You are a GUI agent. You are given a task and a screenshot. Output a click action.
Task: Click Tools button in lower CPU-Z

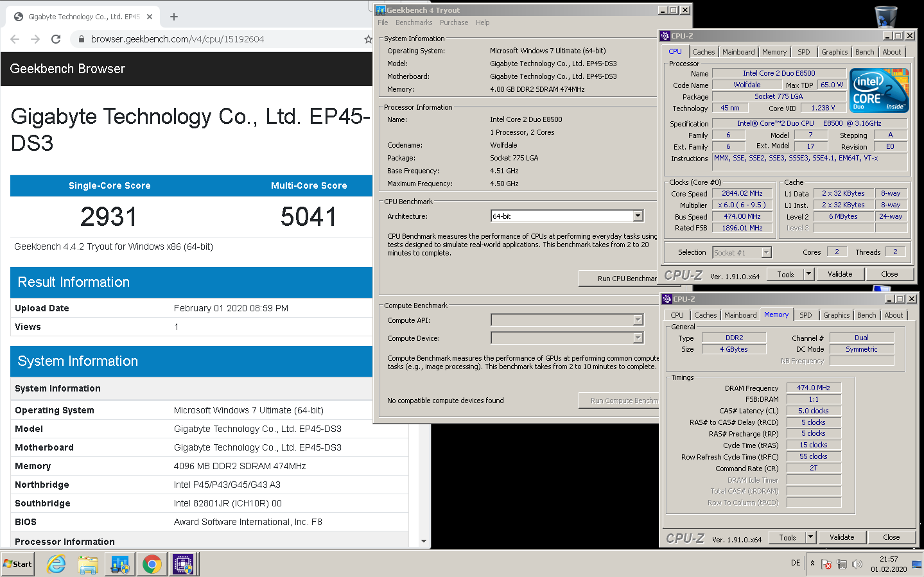(x=788, y=537)
